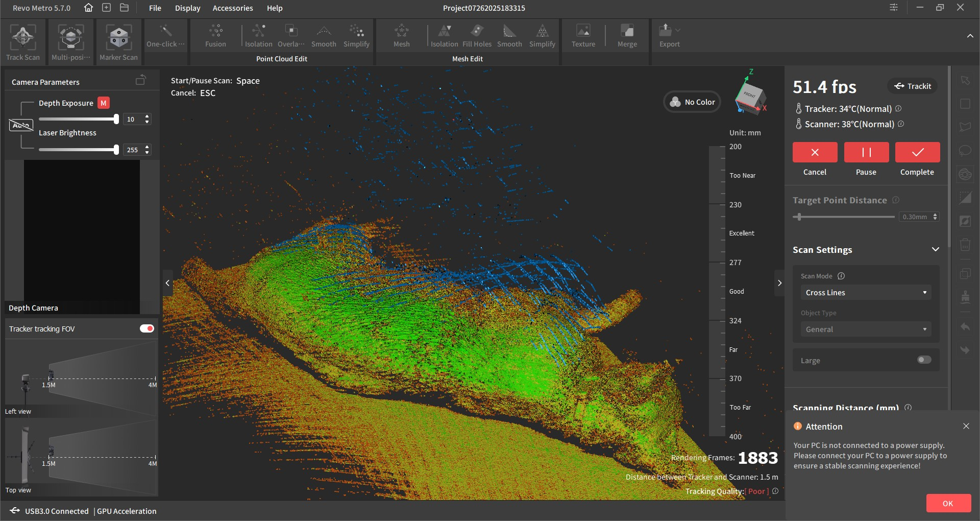
Task: Open the Export tool
Action: (669, 36)
